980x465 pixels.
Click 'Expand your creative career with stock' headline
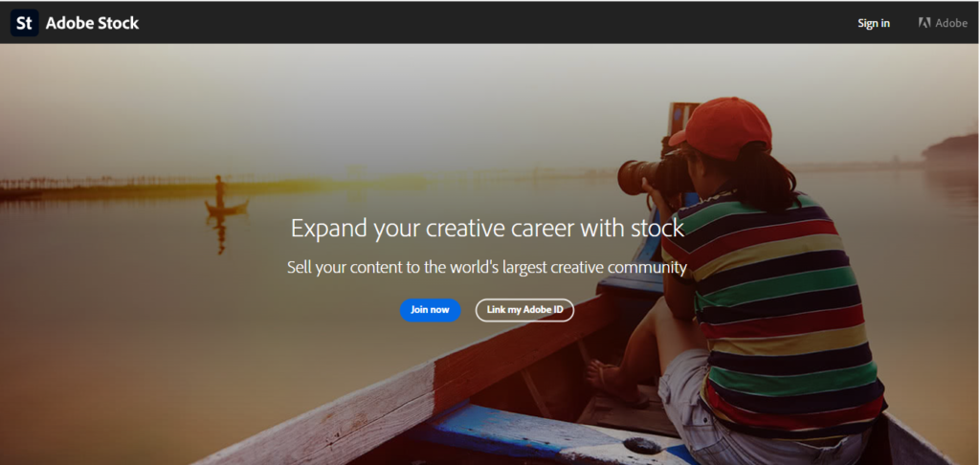tap(487, 228)
